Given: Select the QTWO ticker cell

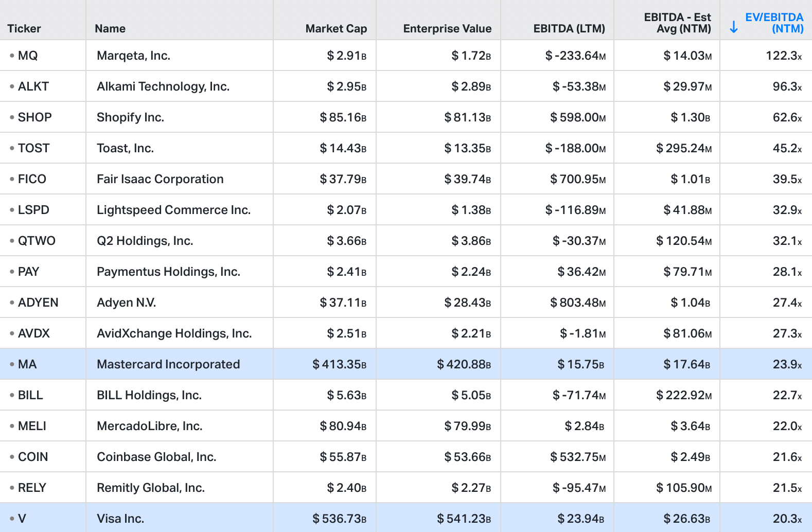Looking at the screenshot, I should (x=43, y=241).
